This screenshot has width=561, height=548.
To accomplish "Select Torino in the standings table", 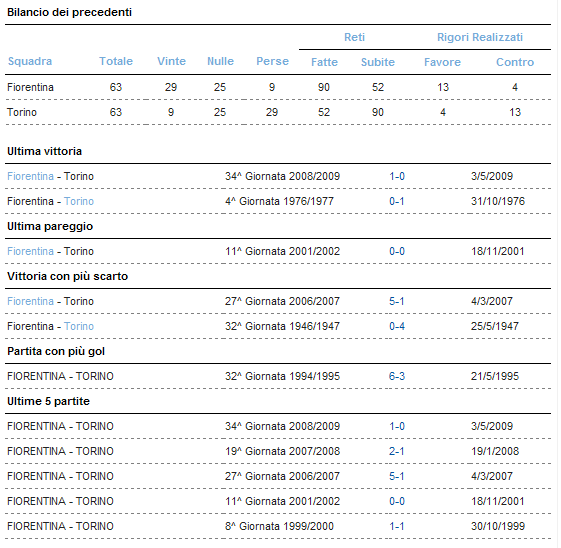I will tap(22, 112).
